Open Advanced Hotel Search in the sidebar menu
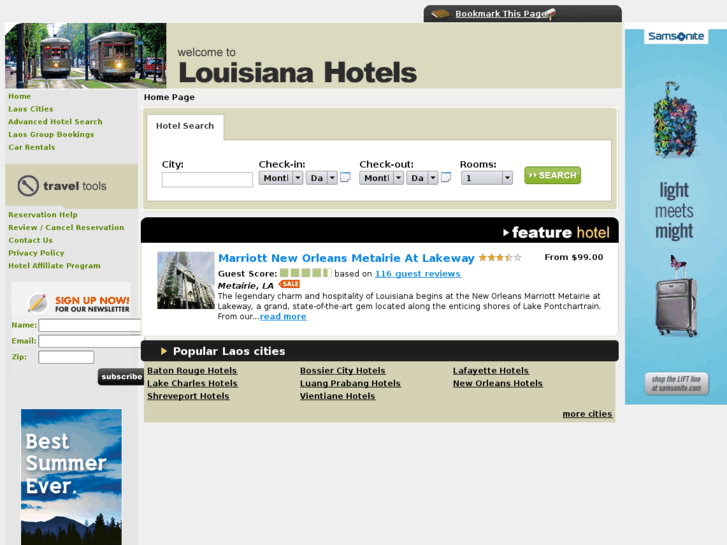Image resolution: width=727 pixels, height=545 pixels. point(55,122)
